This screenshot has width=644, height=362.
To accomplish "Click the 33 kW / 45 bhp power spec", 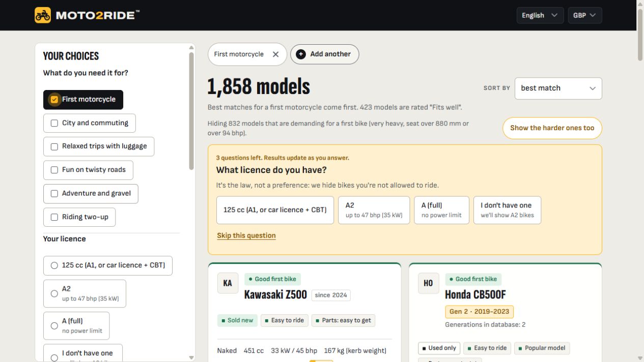I will point(294,351).
